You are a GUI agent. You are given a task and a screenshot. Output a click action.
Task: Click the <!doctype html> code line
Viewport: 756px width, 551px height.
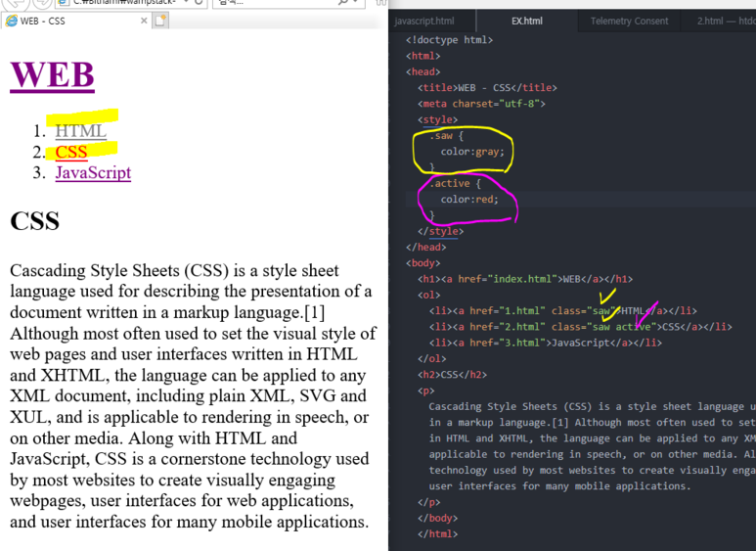coord(449,40)
